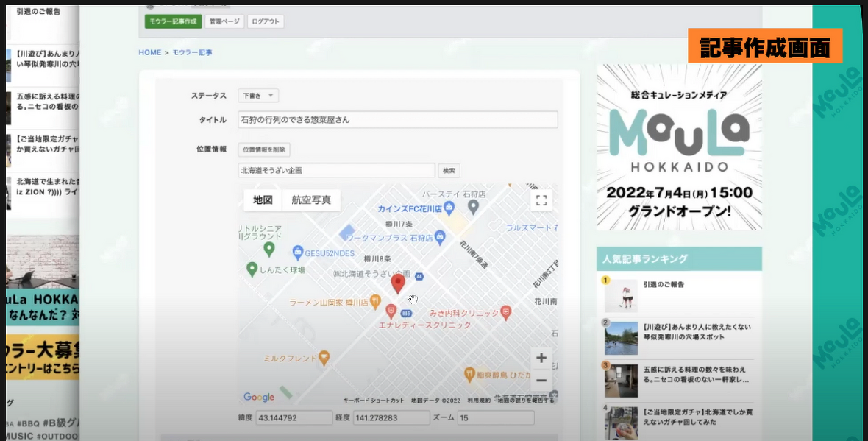Screen dimensions: 868x441
Task: Zoom in with the map plus button
Action: point(541,358)
